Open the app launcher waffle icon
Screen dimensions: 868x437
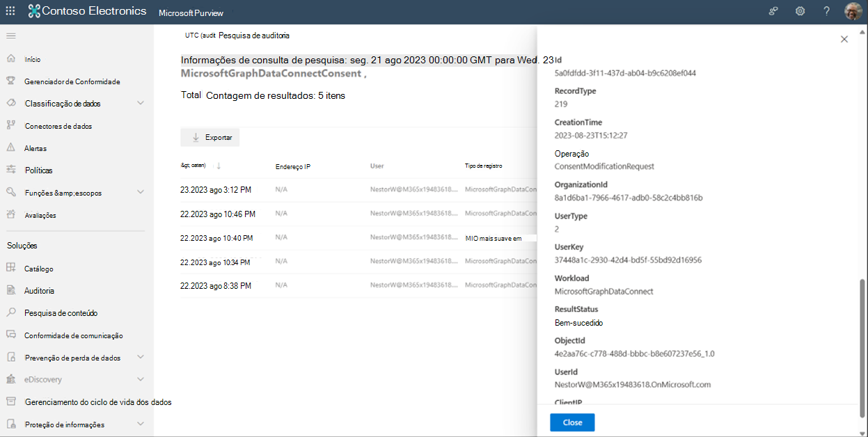10,11
